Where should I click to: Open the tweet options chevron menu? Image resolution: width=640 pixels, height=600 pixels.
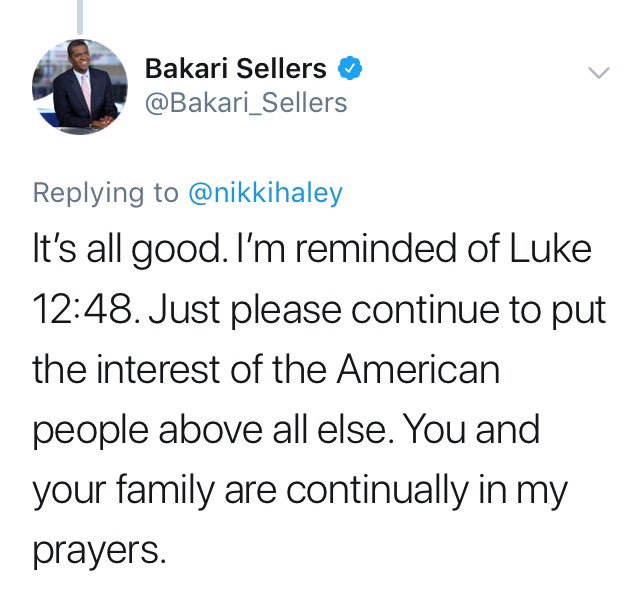point(599,73)
